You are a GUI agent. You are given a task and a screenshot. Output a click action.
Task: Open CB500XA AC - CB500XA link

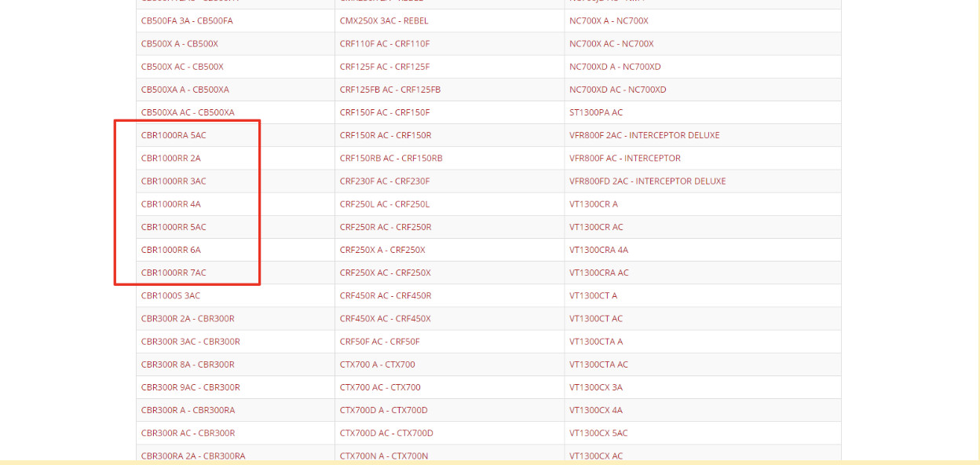click(188, 112)
